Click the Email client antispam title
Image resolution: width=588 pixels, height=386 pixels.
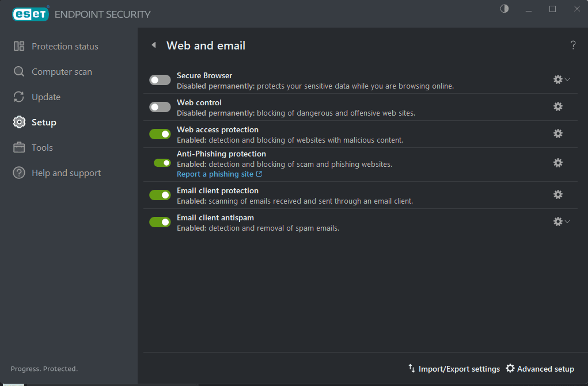pos(215,217)
